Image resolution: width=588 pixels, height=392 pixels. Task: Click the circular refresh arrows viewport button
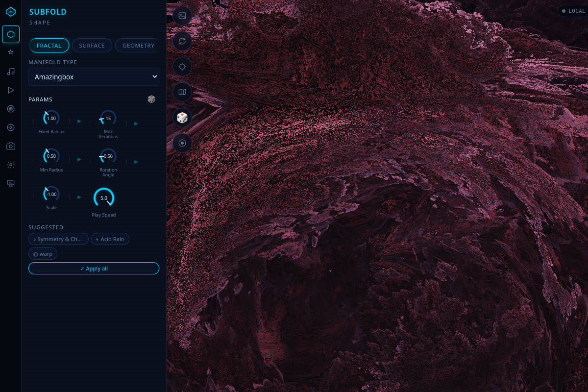182,41
